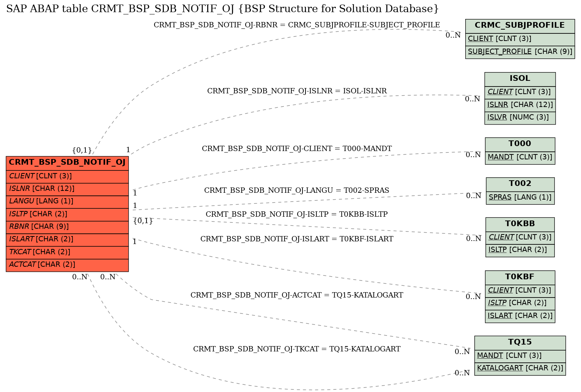
Task: Select the ACTCAT [CHAR (2)] field
Action: click(x=67, y=265)
